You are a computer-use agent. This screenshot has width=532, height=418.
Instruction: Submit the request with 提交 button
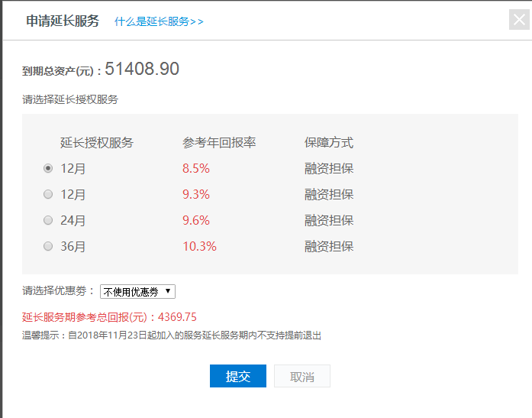tap(238, 376)
